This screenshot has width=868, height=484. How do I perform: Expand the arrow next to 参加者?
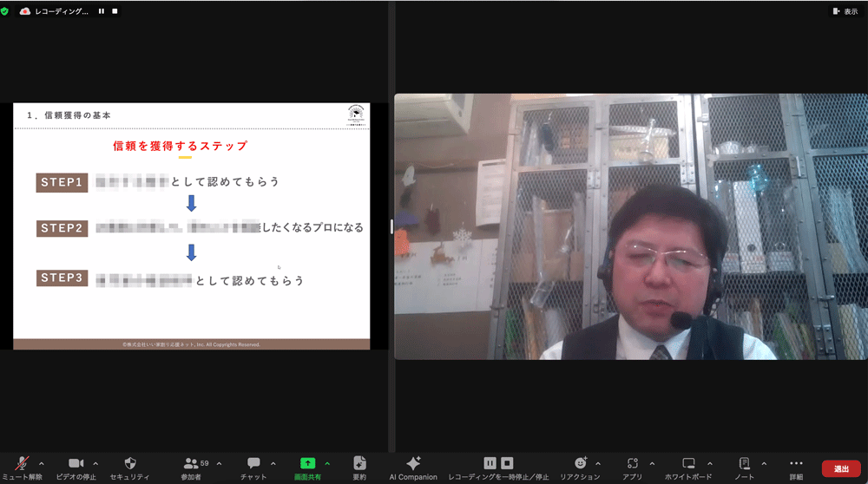219,463
